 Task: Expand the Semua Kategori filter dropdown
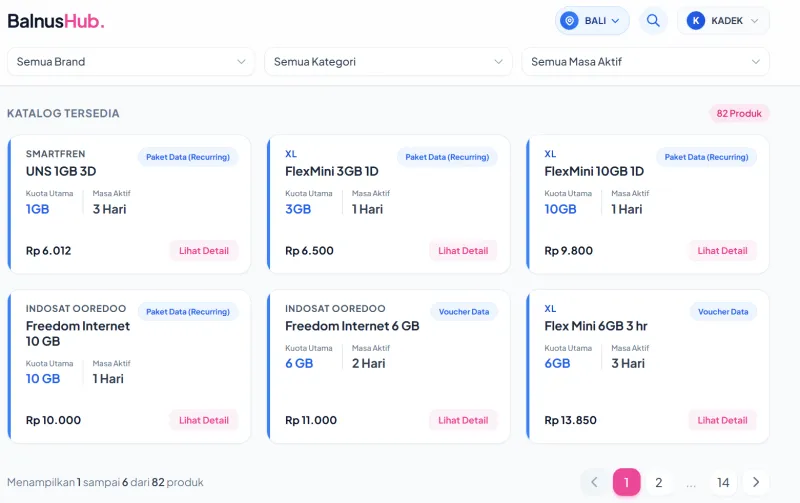tap(388, 62)
